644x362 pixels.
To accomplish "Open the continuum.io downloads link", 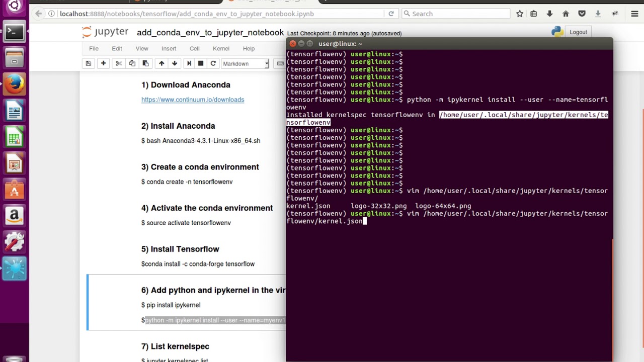I will pos(193,100).
